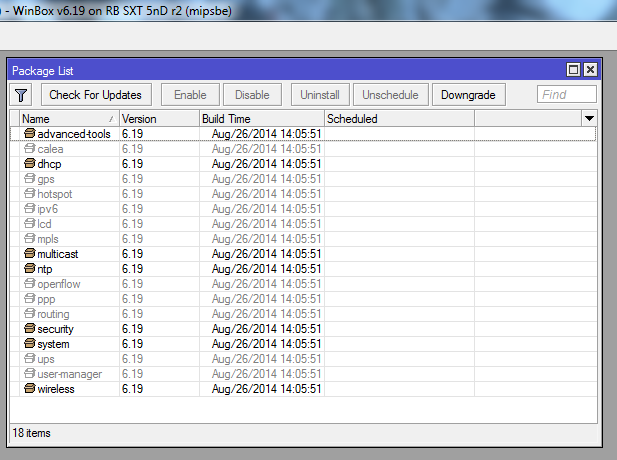
Task: Open the column selector dropdown arrow
Action: click(589, 118)
